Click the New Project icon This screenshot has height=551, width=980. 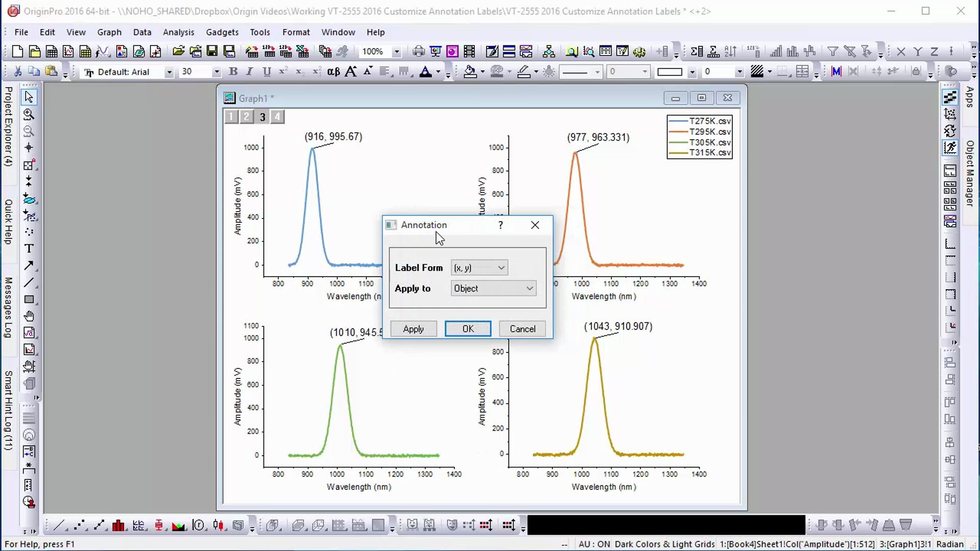[x=17, y=52]
